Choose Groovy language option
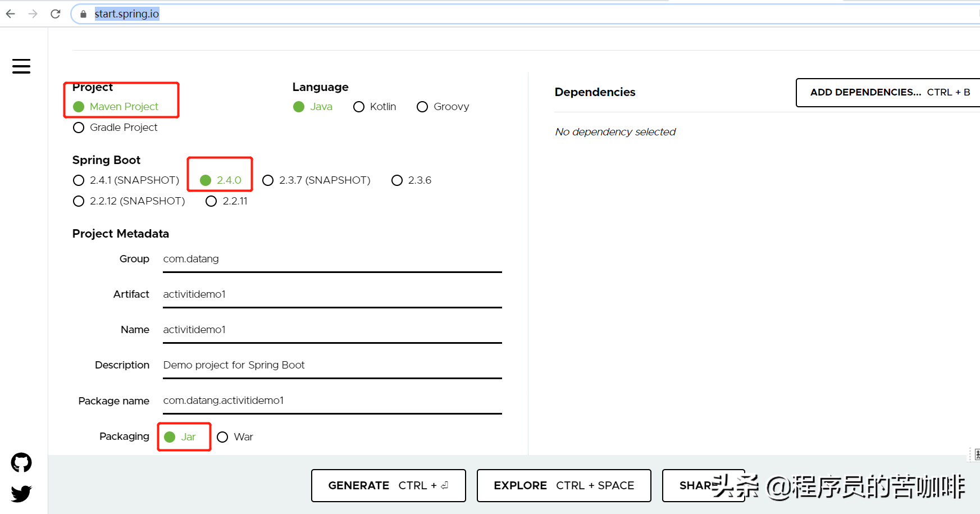This screenshot has width=980, height=514. [443, 107]
